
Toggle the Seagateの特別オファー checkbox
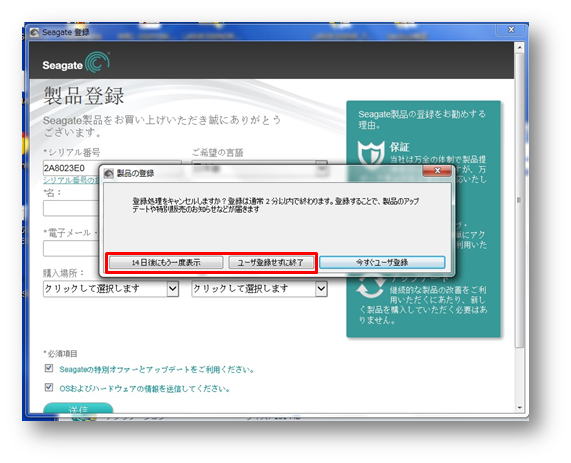tap(49, 368)
